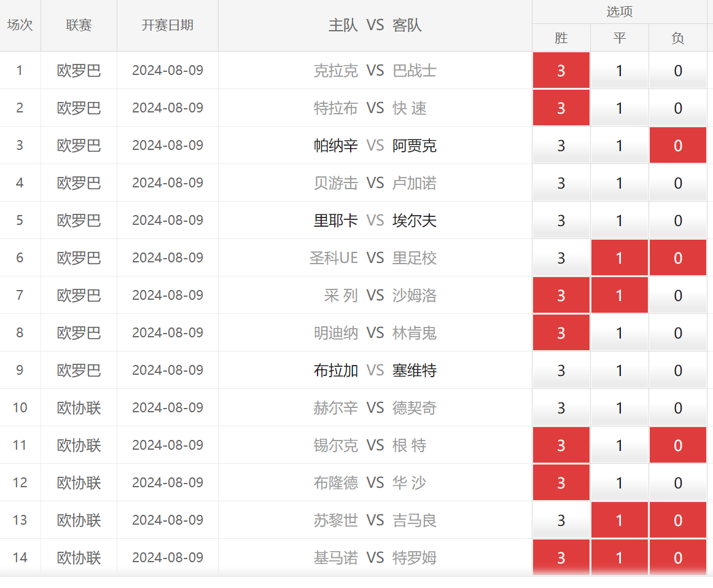
Task: Deselect win option 3 for 采列 VS 沙姆洛
Action: point(561,295)
